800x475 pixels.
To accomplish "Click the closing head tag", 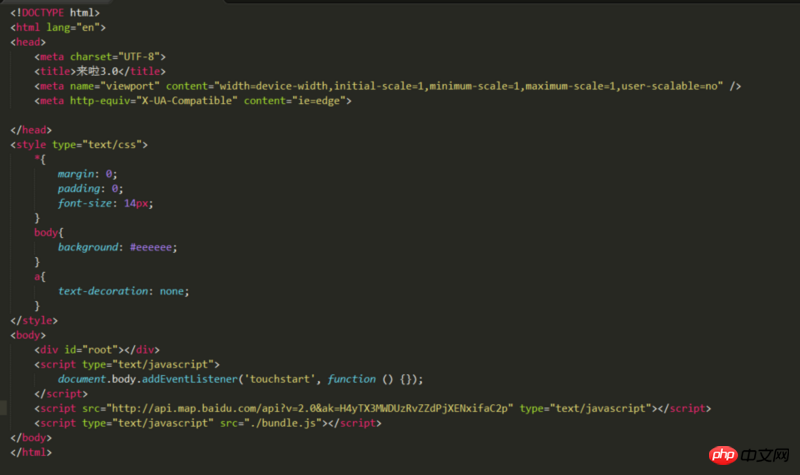I will coord(31,130).
